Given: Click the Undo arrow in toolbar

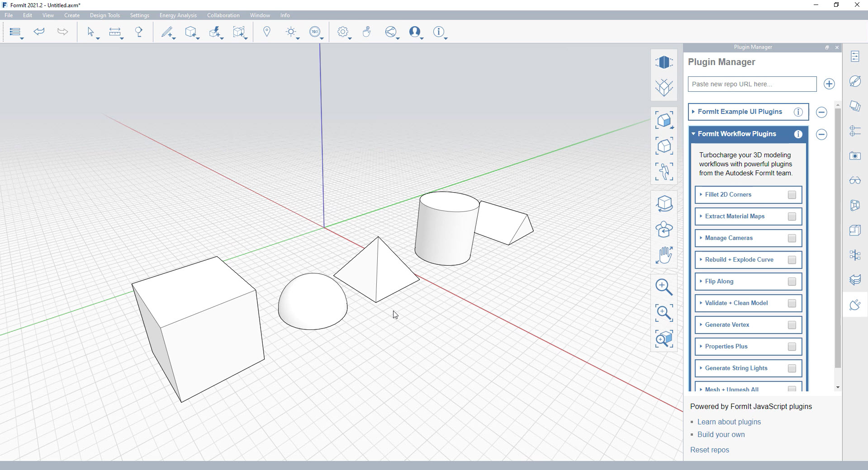Looking at the screenshot, I should coord(39,32).
